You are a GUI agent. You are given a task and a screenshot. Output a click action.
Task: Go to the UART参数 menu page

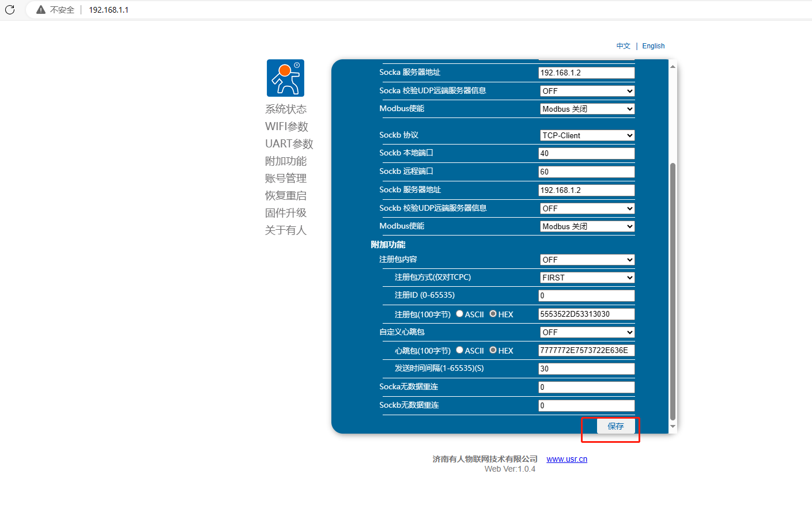tap(289, 144)
